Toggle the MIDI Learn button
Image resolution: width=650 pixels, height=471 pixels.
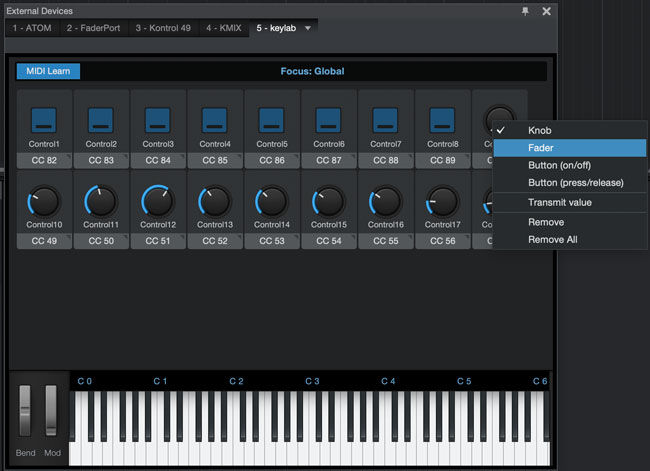point(48,71)
